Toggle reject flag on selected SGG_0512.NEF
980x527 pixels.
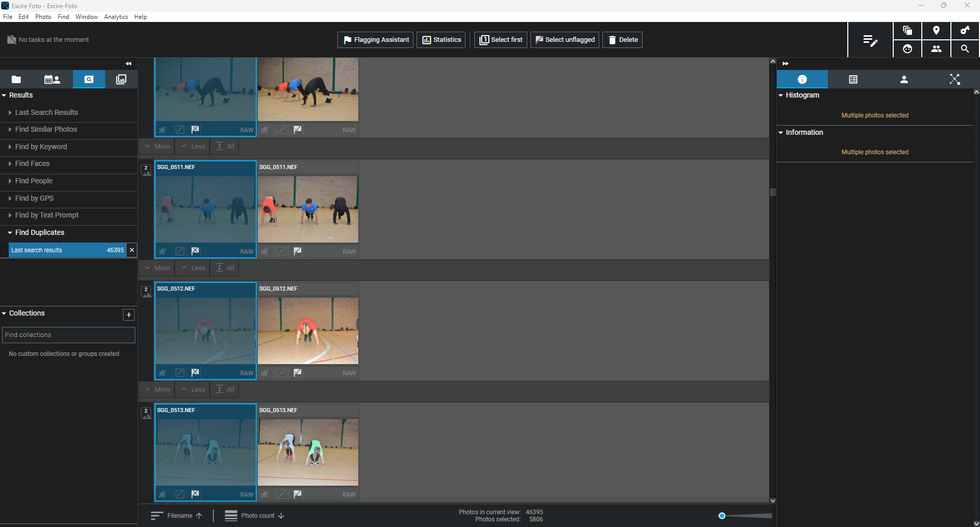[195, 373]
